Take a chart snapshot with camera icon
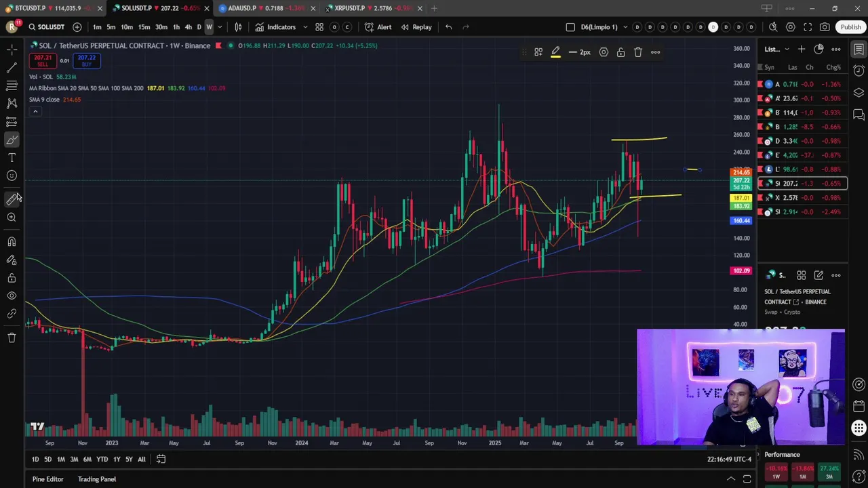 coord(825,27)
